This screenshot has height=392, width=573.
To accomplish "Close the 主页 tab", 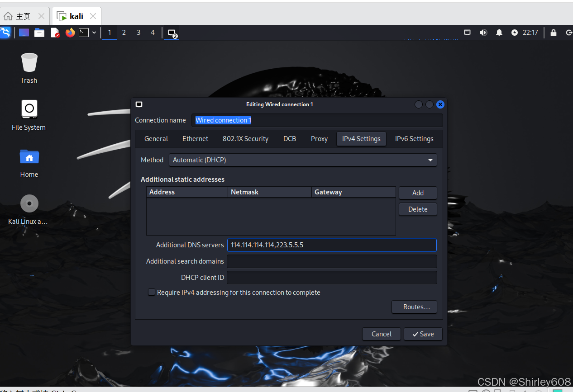I will (41, 16).
